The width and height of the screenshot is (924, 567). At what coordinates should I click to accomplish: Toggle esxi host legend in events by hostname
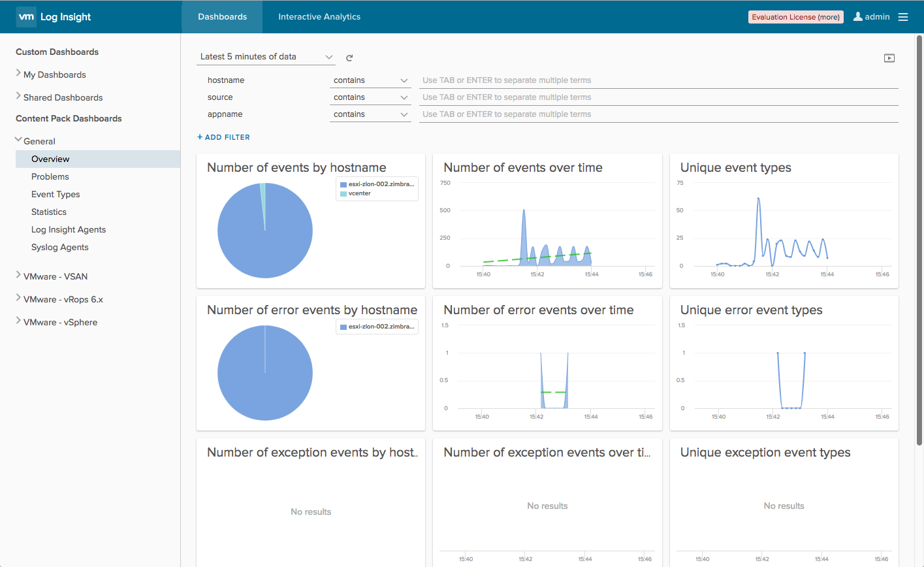[377, 184]
